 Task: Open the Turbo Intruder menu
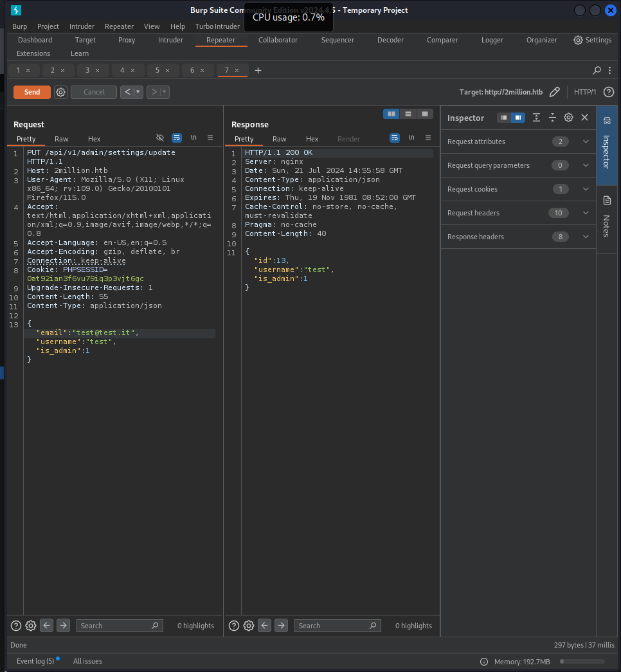click(217, 26)
